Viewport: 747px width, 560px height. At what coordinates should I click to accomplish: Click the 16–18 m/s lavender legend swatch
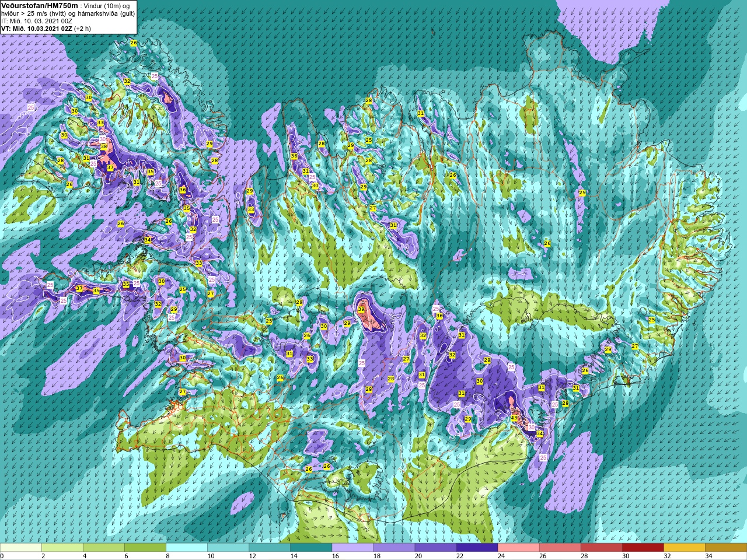[352, 548]
